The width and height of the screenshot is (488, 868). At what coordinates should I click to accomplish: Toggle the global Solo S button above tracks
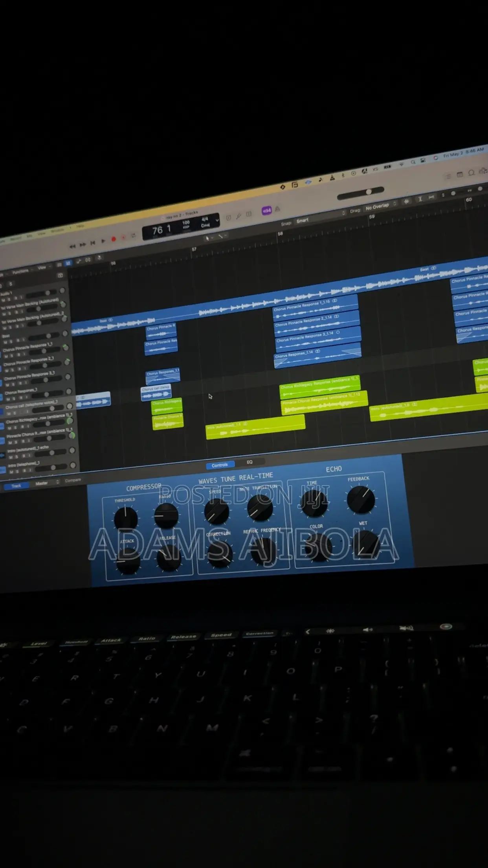11,284
